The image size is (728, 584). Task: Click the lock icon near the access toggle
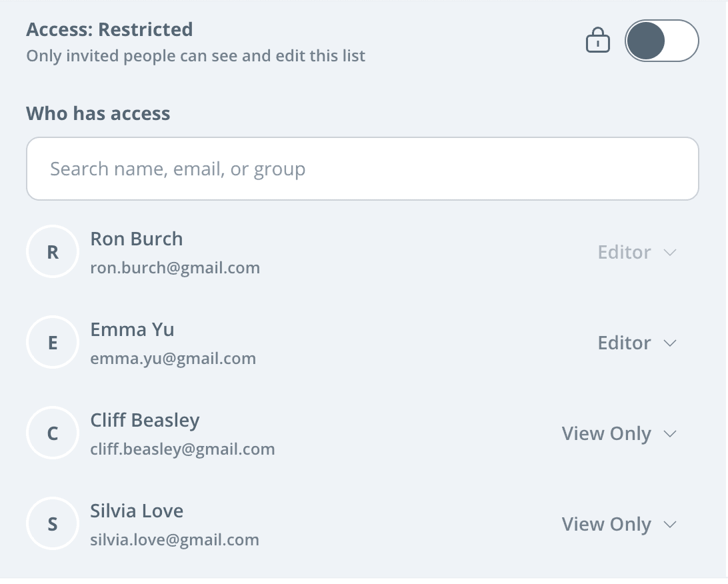click(598, 40)
